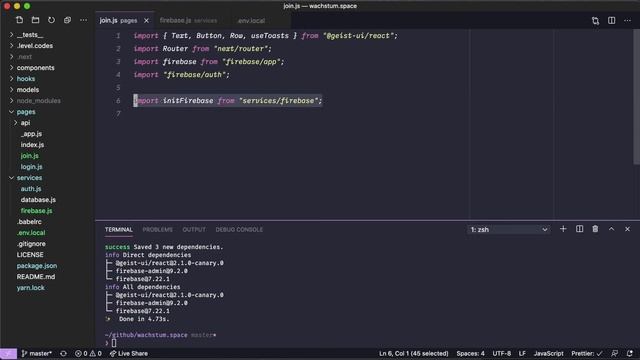Click the terminal prompt input
This screenshot has width=640, height=360.
114,343
